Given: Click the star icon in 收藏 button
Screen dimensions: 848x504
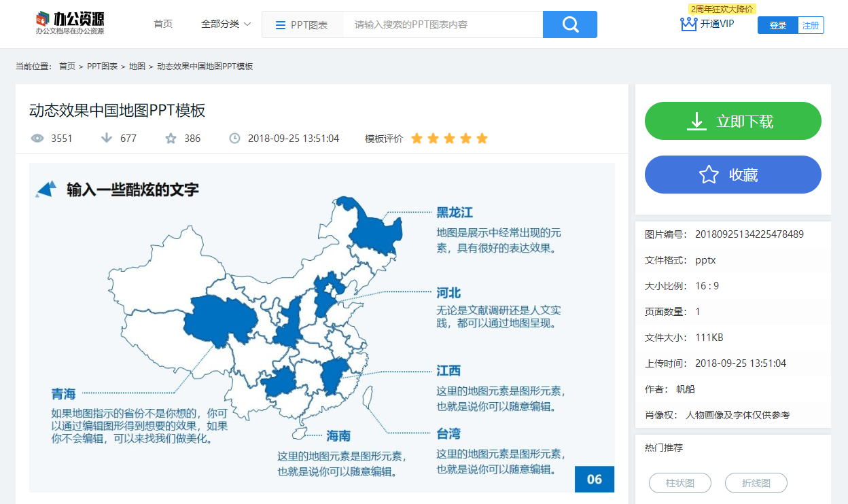Looking at the screenshot, I should pos(709,175).
